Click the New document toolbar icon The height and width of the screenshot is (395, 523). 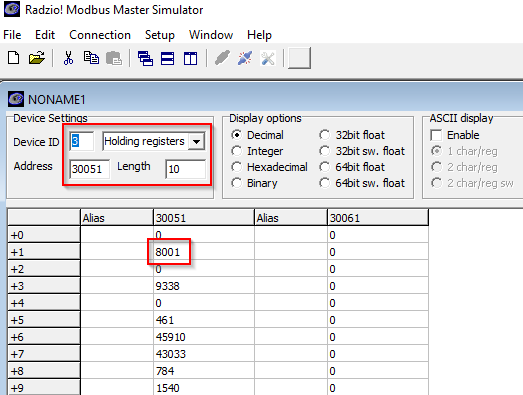(14, 58)
